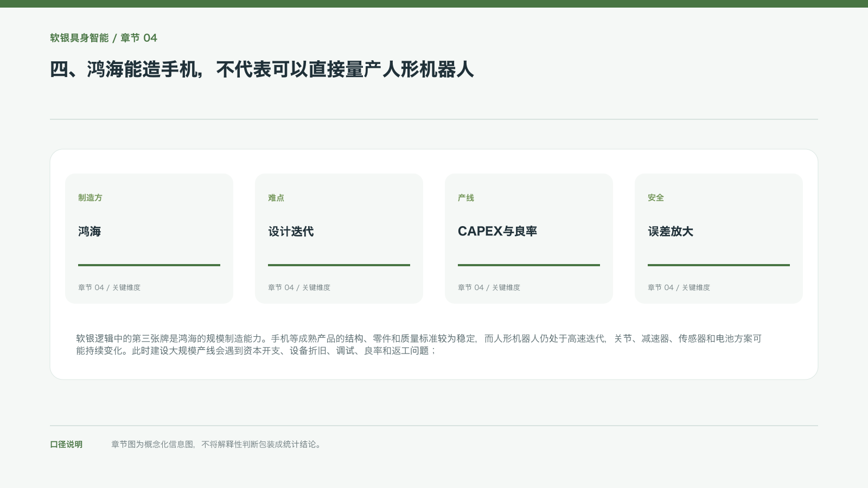Screen dimensions: 868x488
Task: Click the "难点" card label
Action: coord(276,198)
